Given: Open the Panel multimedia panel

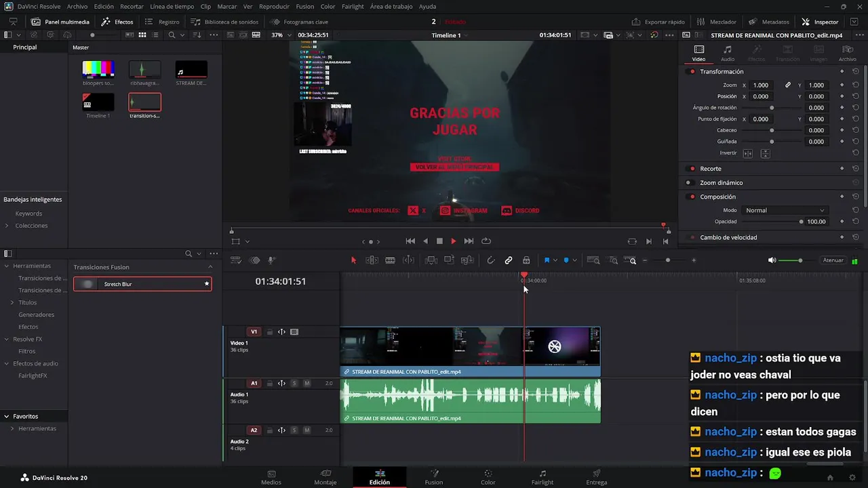Looking at the screenshot, I should (x=60, y=22).
